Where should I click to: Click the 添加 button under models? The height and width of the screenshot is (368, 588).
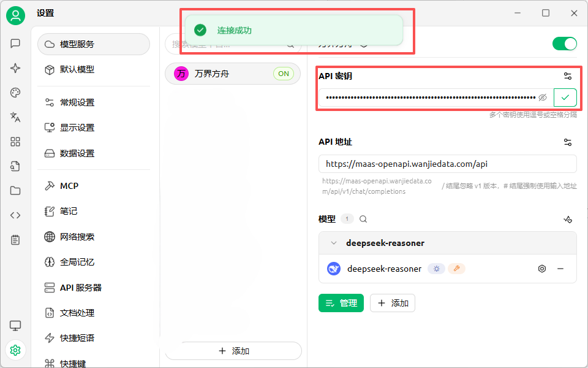393,303
